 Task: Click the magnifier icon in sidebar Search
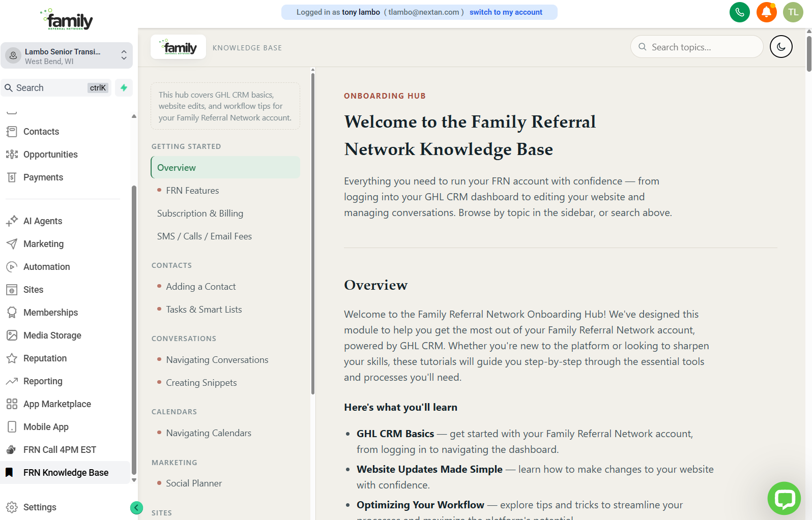9,88
